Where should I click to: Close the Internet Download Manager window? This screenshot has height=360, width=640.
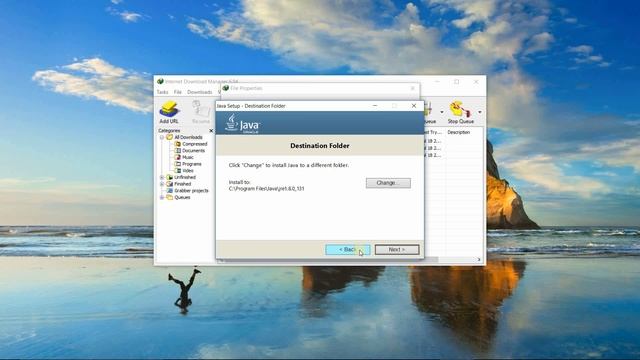click(476, 82)
